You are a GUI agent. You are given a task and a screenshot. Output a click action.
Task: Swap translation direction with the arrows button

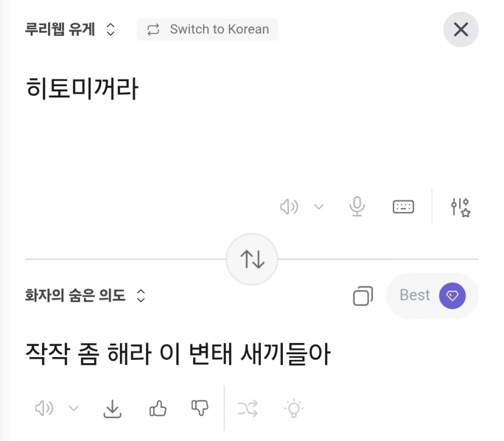click(252, 259)
